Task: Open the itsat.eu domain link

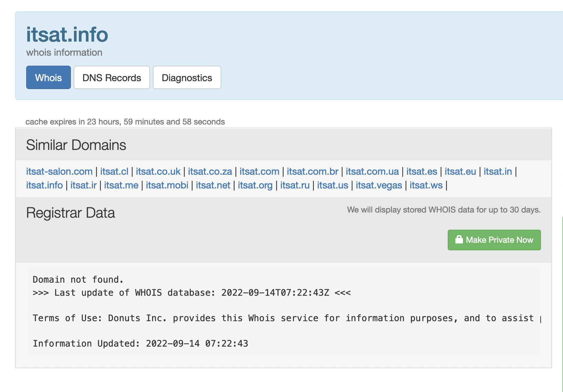Action: click(x=460, y=171)
